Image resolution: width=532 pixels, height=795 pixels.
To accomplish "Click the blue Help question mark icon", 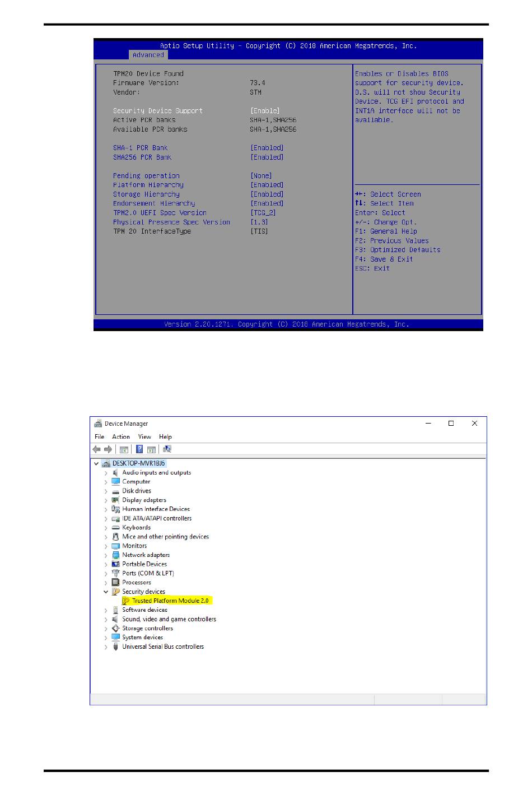I will [x=139, y=449].
